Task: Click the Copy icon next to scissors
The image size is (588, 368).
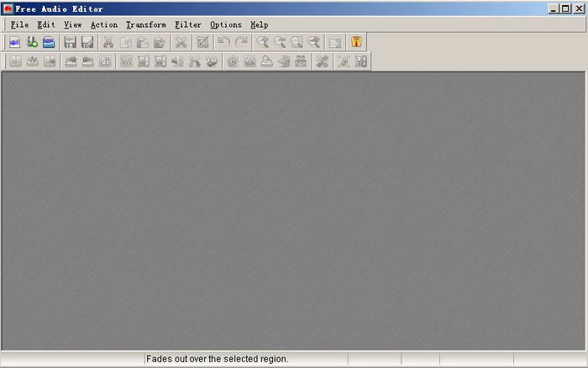Action: (126, 42)
